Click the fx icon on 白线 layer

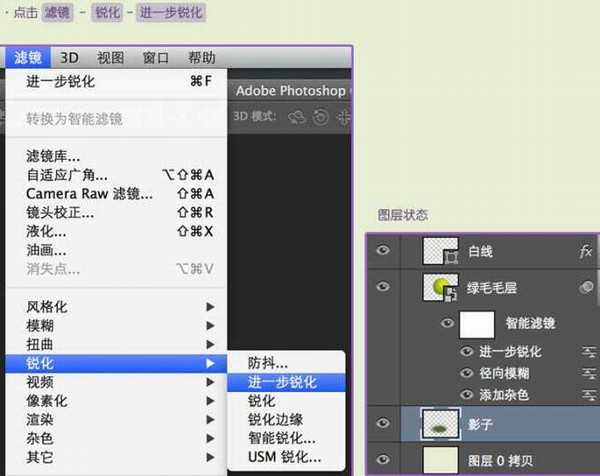coord(586,252)
